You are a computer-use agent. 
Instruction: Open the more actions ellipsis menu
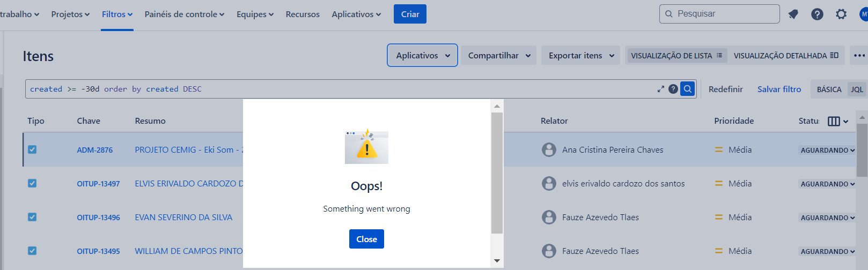(859, 55)
